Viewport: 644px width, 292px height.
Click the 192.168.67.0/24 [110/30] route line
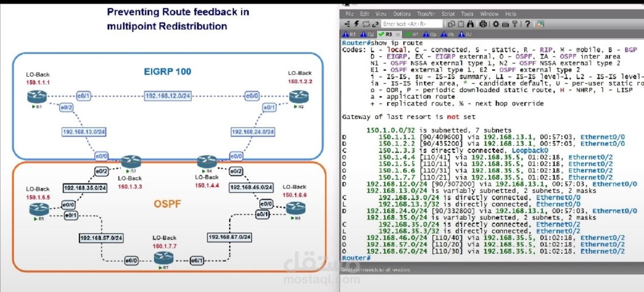point(484,251)
